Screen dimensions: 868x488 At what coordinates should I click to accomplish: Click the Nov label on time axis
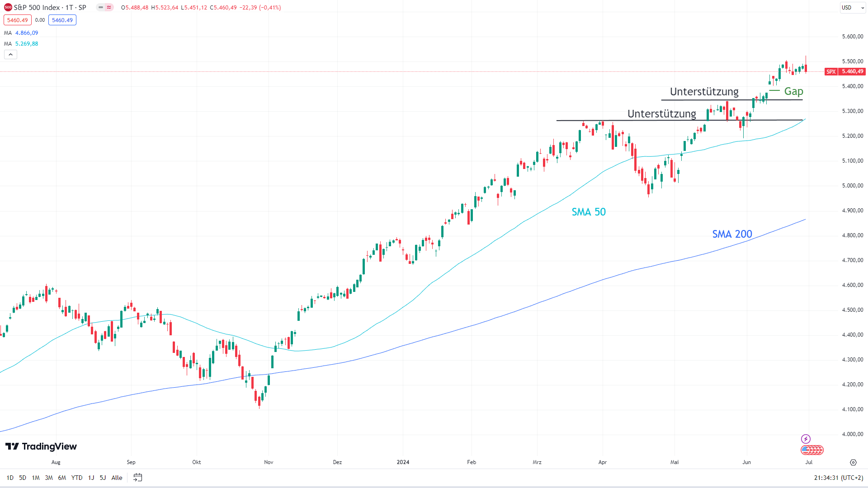pos(269,462)
